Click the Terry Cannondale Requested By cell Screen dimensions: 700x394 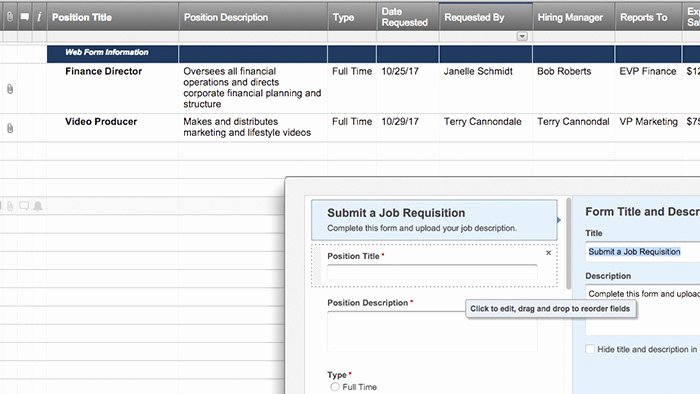pos(486,128)
